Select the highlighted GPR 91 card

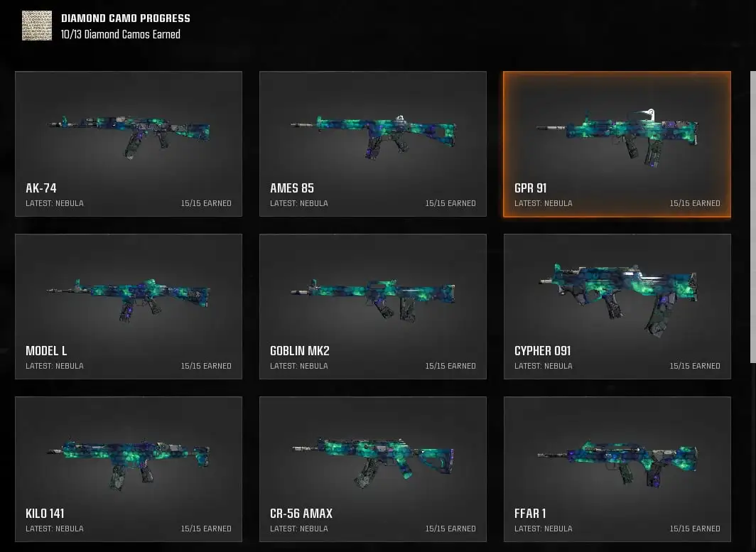(x=617, y=144)
